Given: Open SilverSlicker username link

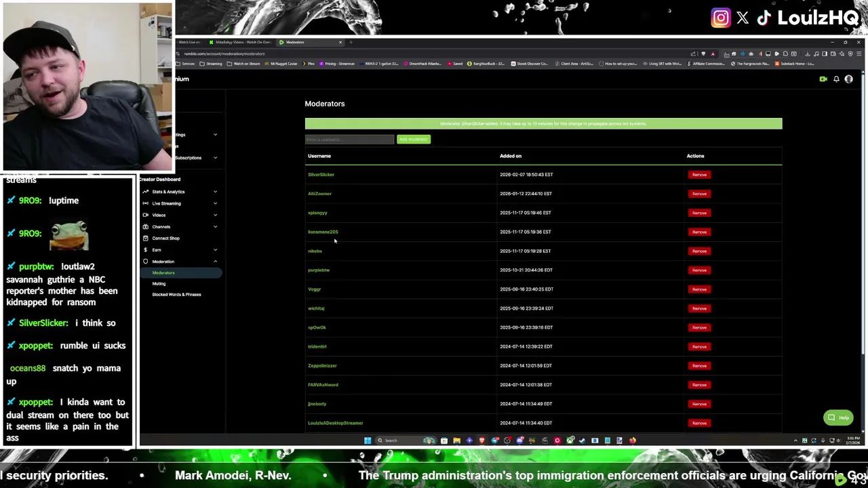Looking at the screenshot, I should click(321, 175).
